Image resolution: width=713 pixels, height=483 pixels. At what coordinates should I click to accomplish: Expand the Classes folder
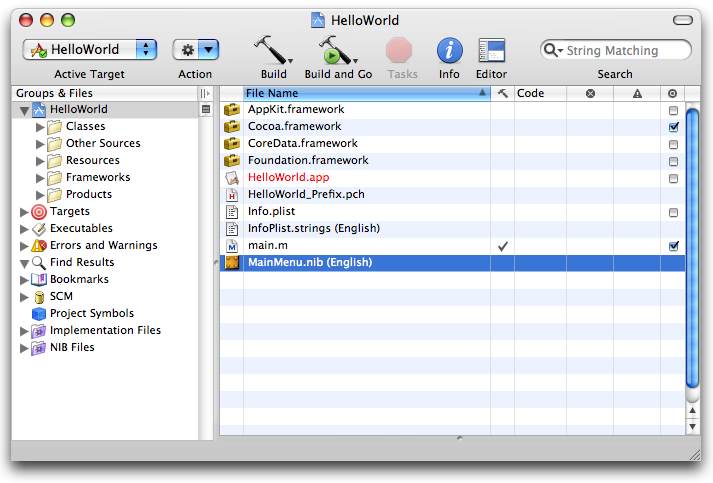pyautogui.click(x=40, y=127)
